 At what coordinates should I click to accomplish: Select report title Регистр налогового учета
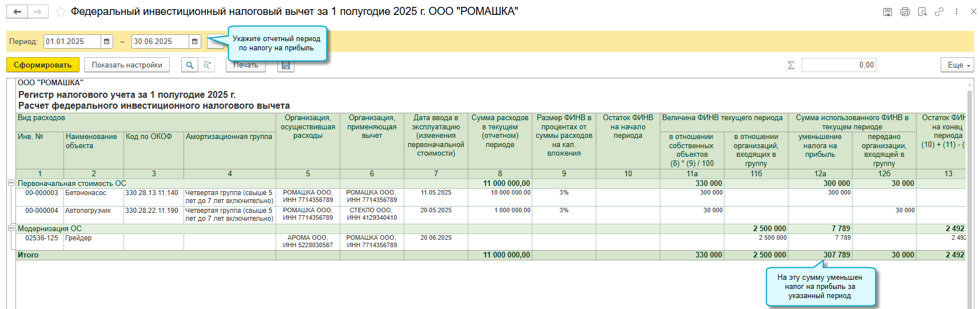pyautogui.click(x=127, y=95)
